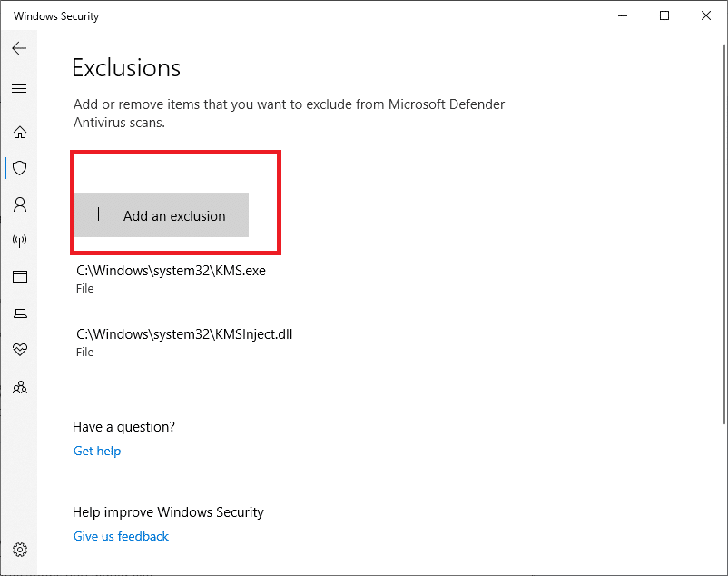Go back using the back arrow
Viewport: 728px width, 576px height.
tap(19, 48)
